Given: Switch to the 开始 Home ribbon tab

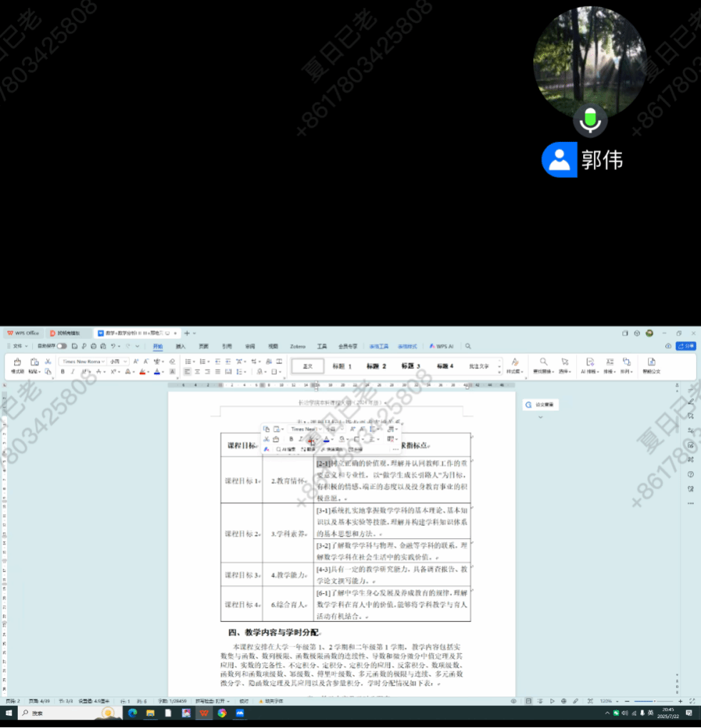Looking at the screenshot, I should point(158,346).
